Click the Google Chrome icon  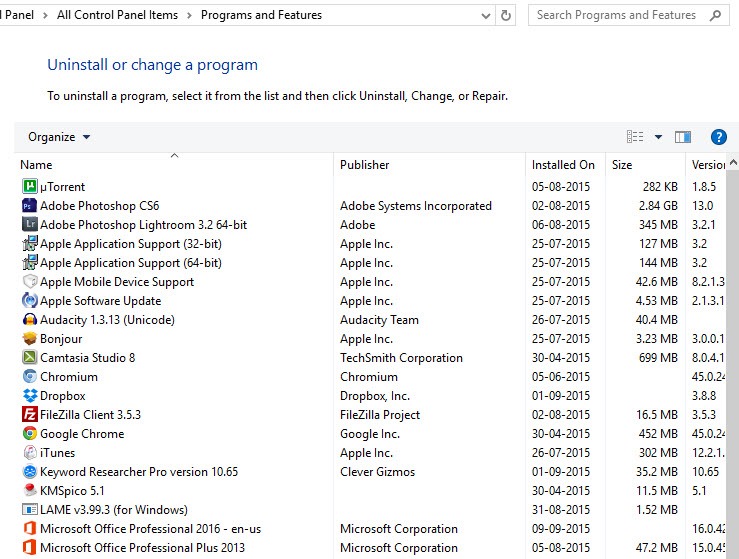pyautogui.click(x=30, y=434)
